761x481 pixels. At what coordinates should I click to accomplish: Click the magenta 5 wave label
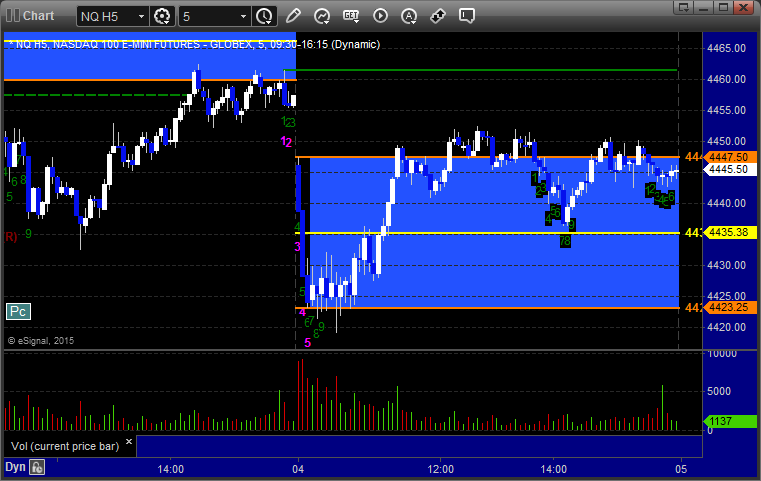pyautogui.click(x=307, y=343)
